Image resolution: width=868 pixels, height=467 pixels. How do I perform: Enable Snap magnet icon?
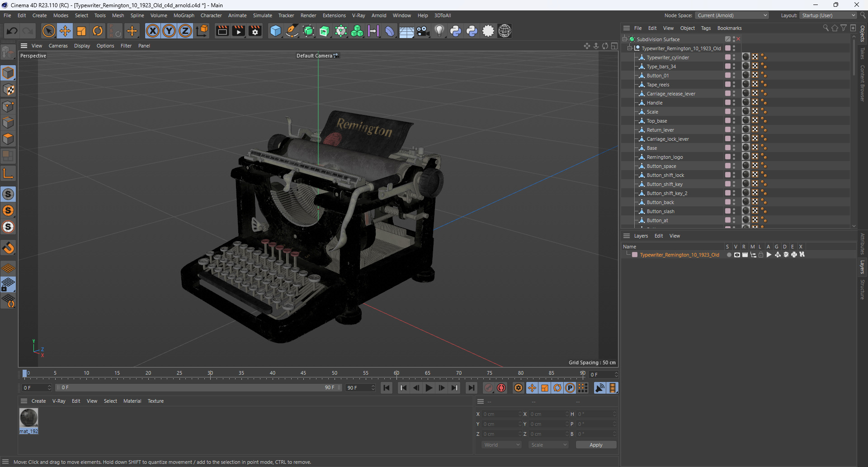point(9,248)
